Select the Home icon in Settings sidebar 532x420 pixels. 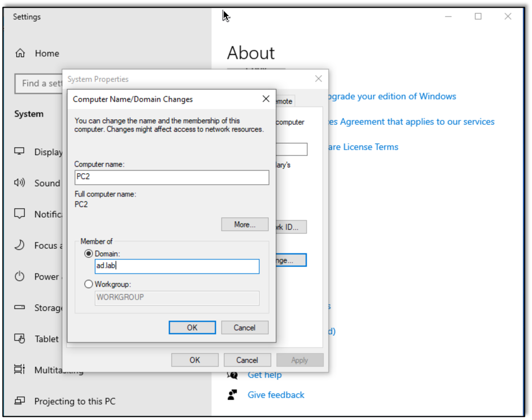[19, 53]
